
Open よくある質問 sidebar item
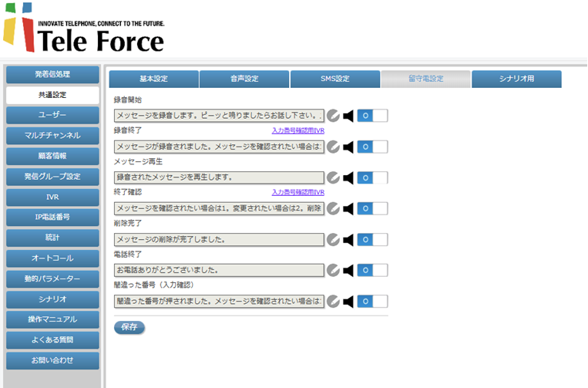tap(52, 340)
